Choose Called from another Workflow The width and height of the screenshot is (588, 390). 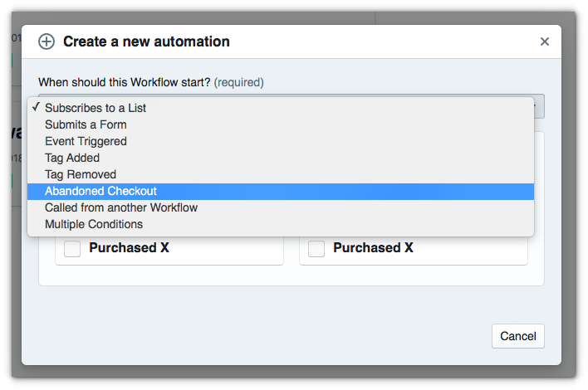click(x=121, y=207)
